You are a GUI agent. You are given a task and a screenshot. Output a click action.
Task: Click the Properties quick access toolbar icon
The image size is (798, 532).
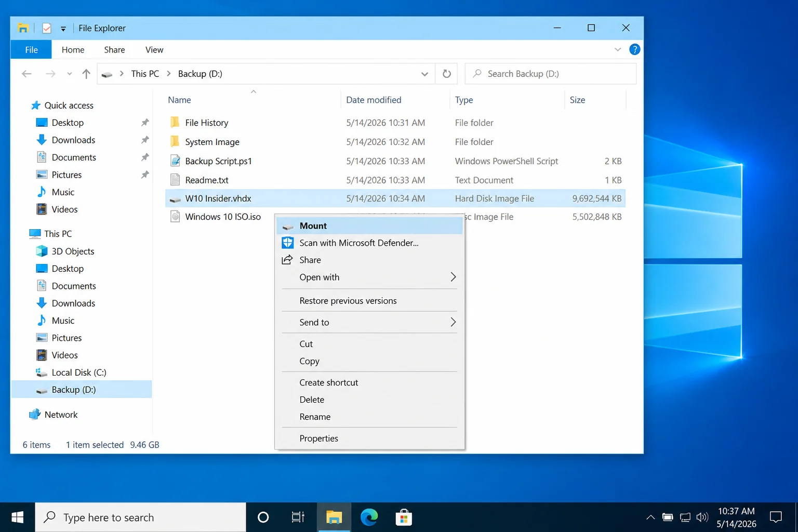coord(47,28)
